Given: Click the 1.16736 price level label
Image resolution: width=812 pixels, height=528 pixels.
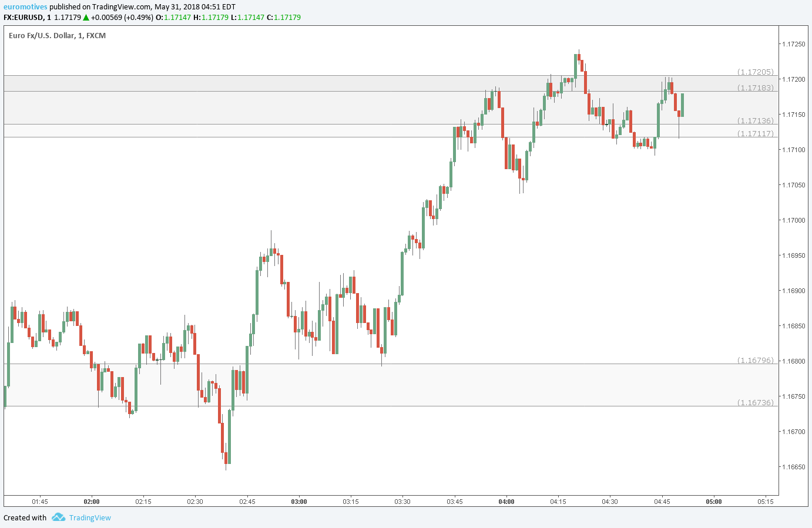Looking at the screenshot, I should (x=756, y=402).
